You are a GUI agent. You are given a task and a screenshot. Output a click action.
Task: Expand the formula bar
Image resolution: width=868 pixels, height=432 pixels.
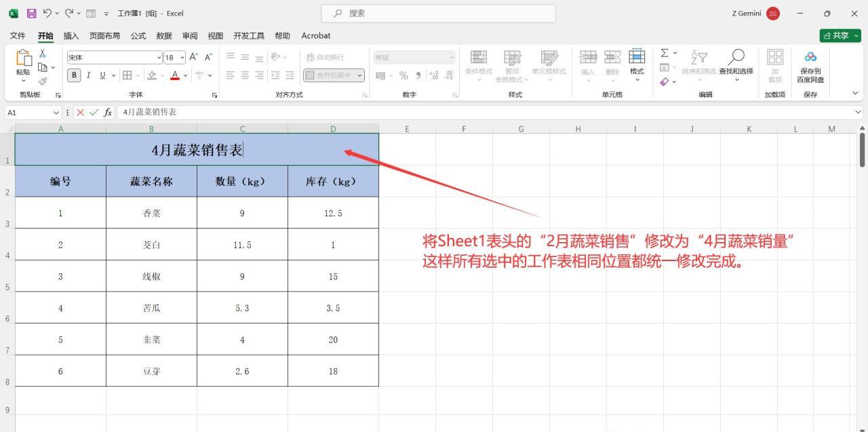point(859,112)
